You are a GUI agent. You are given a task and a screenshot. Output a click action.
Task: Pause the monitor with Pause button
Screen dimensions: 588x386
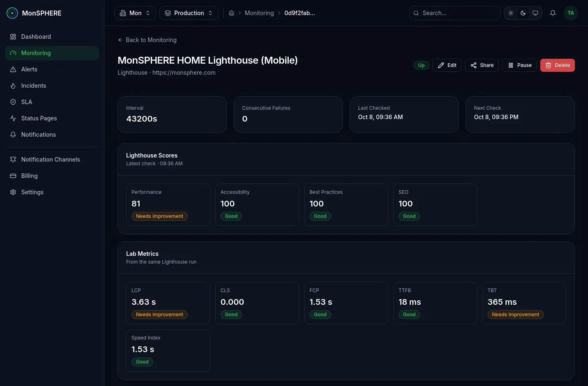(x=519, y=65)
